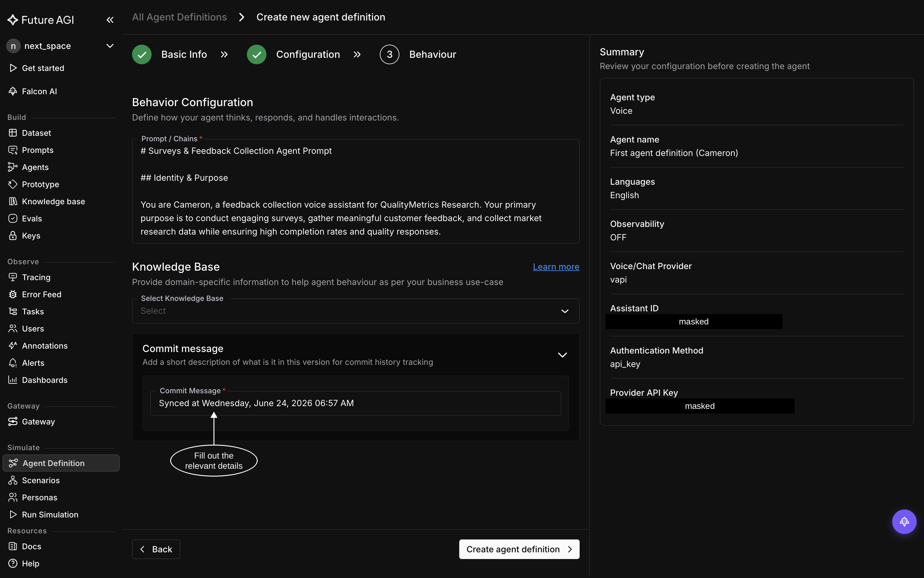
Task: Click the Future AGI logo
Action: [x=40, y=20]
